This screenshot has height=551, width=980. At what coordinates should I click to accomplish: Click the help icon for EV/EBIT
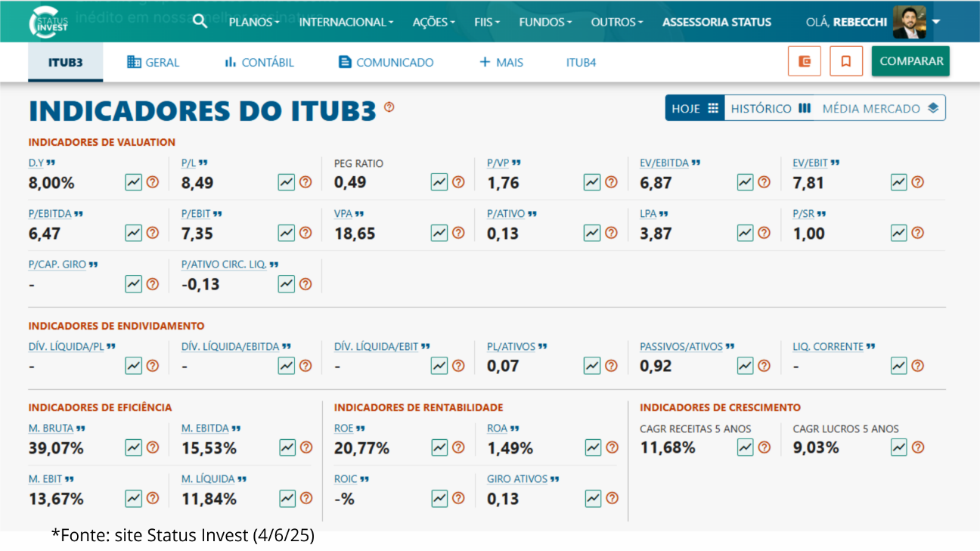(x=917, y=182)
